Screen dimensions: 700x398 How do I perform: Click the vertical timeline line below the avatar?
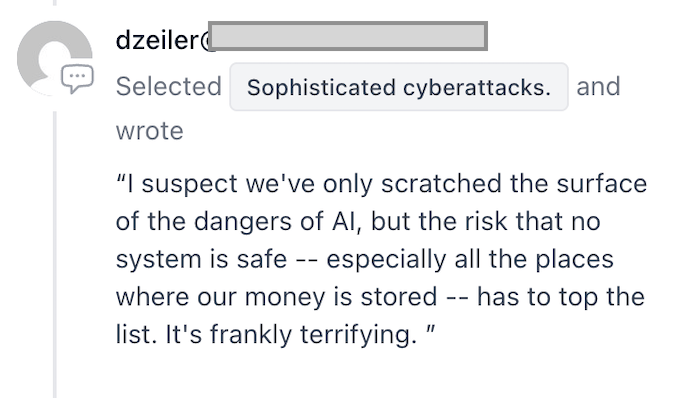click(55, 254)
